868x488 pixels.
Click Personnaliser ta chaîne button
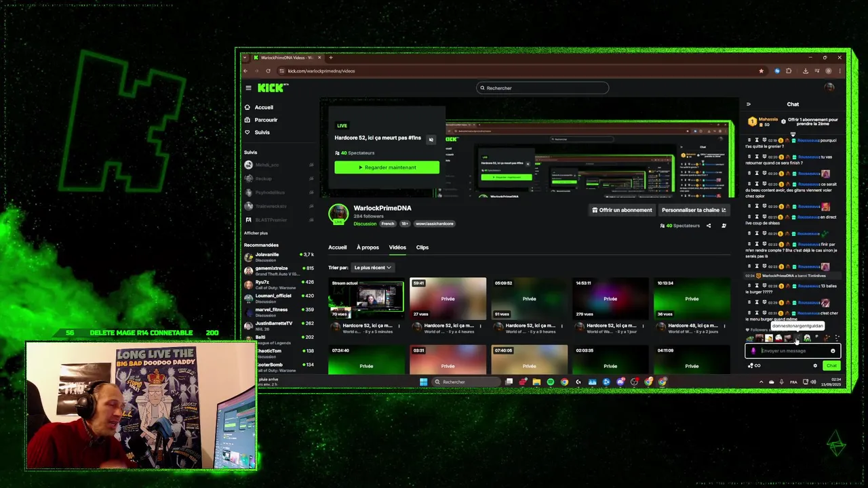[693, 210]
